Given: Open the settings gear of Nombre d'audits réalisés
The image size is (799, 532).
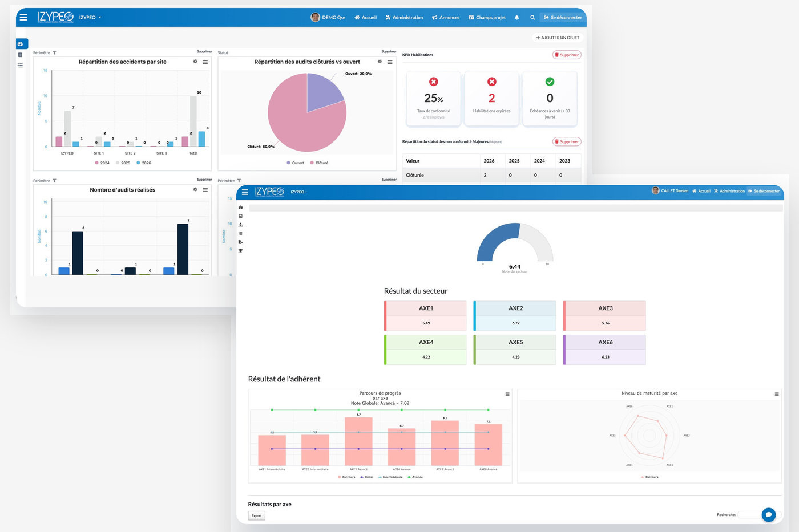Looking at the screenshot, I should [195, 190].
